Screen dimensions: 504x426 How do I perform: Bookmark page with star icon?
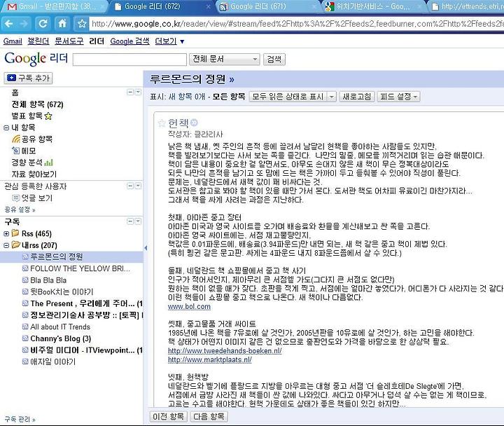click(x=82, y=24)
